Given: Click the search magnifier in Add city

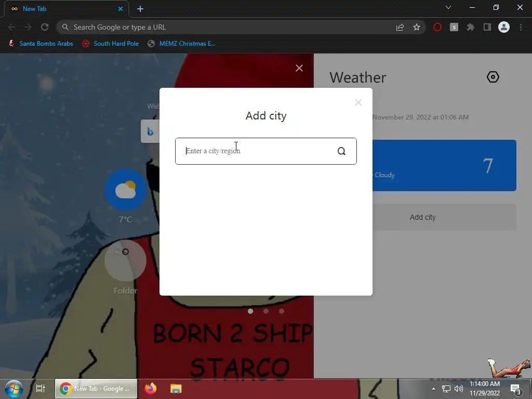Looking at the screenshot, I should (341, 151).
